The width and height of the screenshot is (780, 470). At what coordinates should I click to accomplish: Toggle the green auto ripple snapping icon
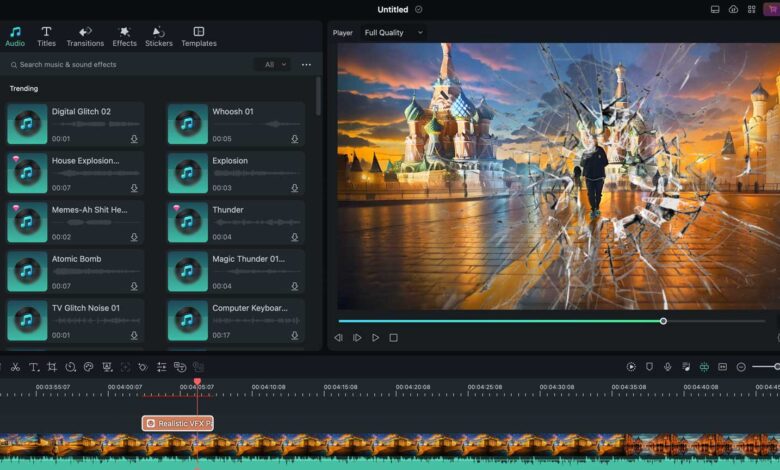pos(704,367)
